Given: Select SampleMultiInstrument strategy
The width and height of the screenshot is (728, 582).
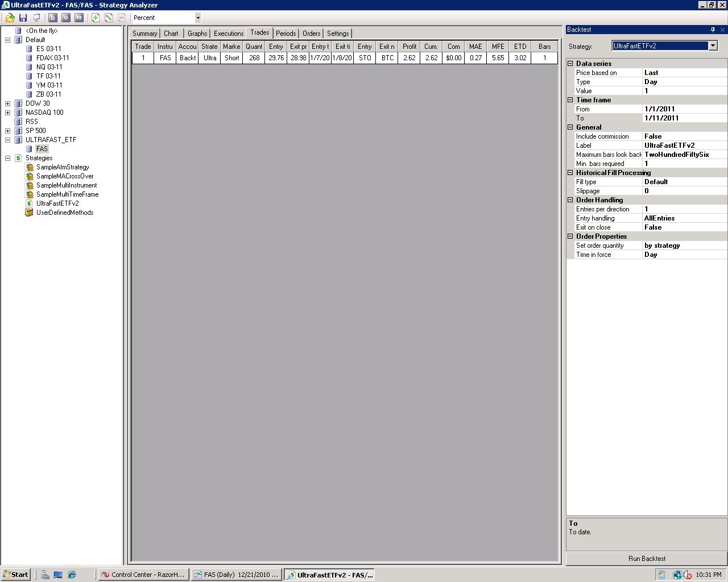Looking at the screenshot, I should (x=67, y=185).
